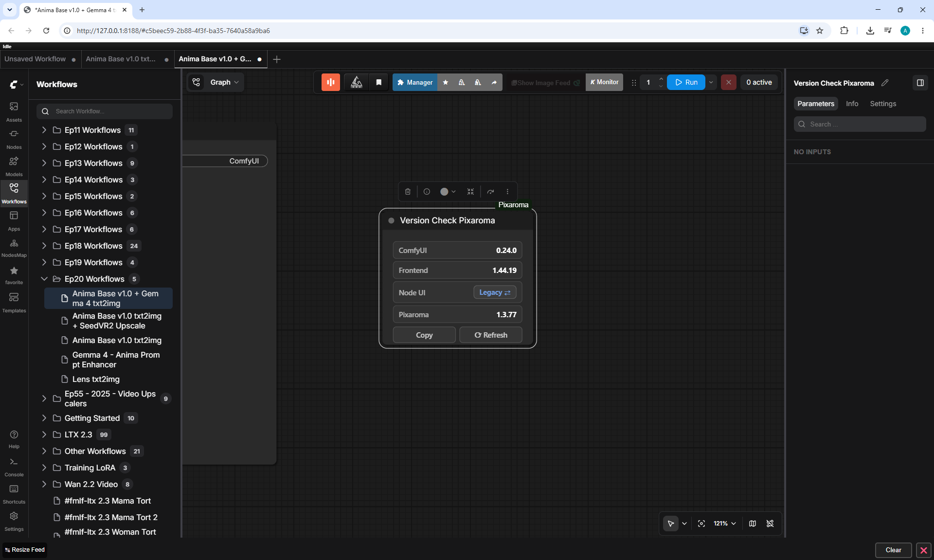
Task: Click the star icon beside Manager
Action: click(x=446, y=82)
